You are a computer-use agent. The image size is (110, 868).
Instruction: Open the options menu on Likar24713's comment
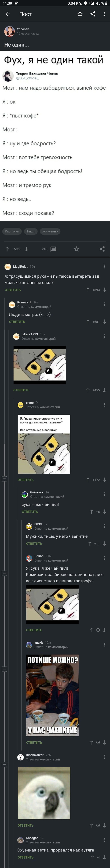[104, 336]
